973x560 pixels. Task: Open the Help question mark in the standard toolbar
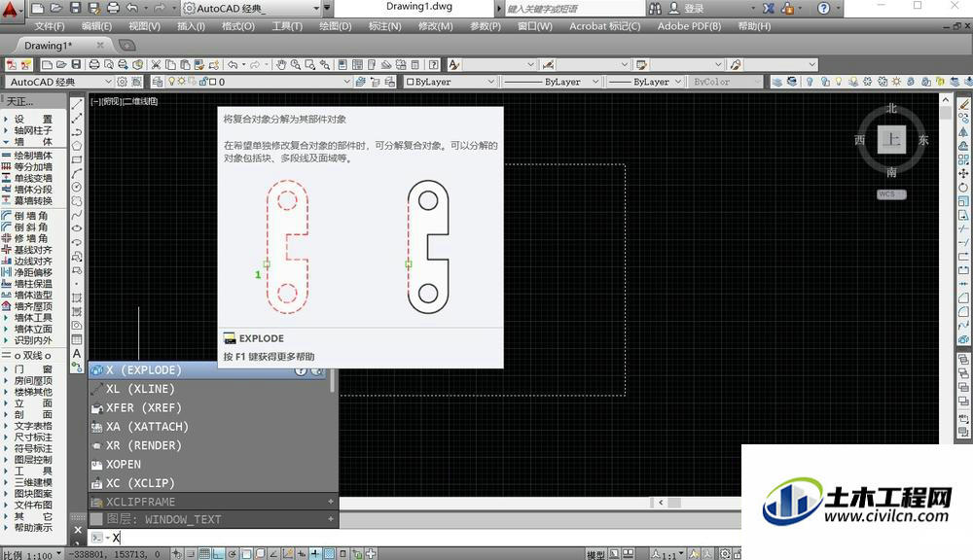pyautogui.click(x=433, y=64)
